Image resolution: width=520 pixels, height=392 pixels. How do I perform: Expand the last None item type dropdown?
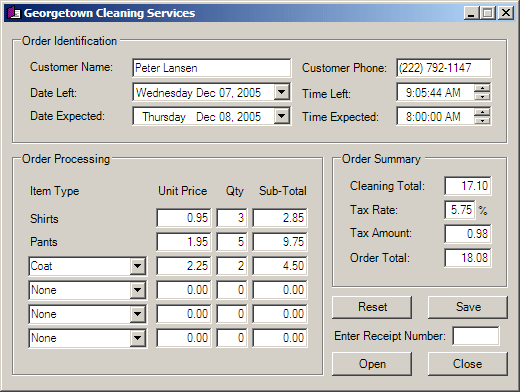(x=137, y=338)
